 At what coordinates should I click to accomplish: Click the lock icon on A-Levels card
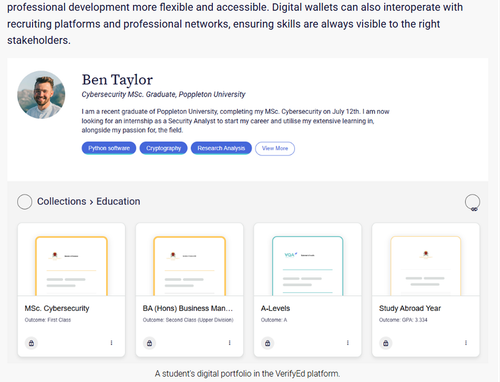[x=267, y=343]
